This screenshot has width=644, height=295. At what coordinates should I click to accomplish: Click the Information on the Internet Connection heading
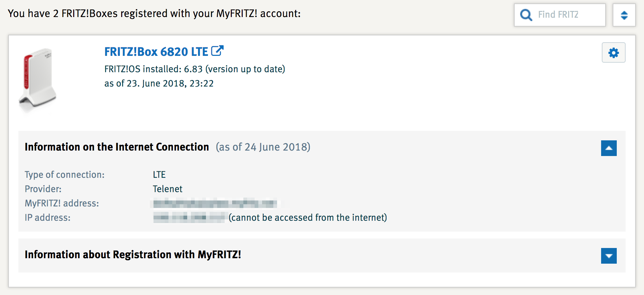tap(117, 147)
